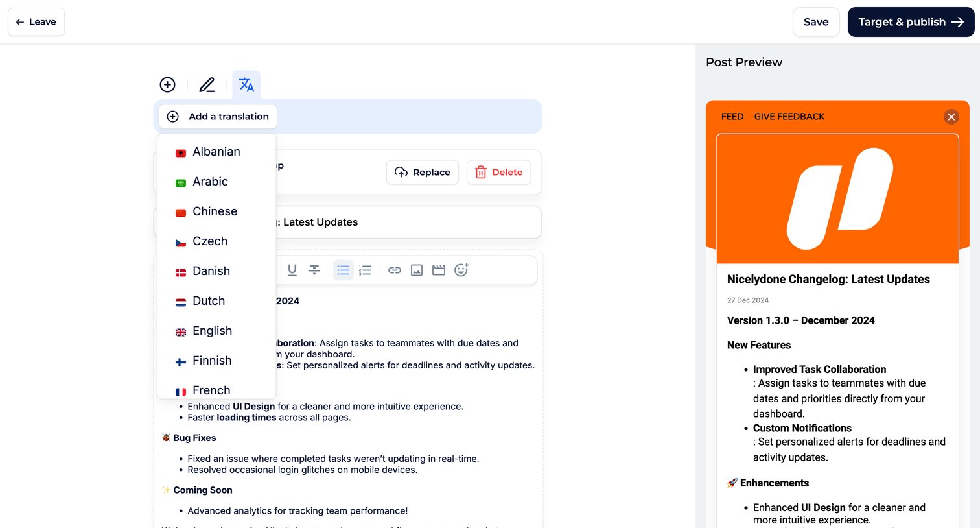Open the translation language icon tab
The height and width of the screenshot is (528, 980).
pyautogui.click(x=246, y=85)
